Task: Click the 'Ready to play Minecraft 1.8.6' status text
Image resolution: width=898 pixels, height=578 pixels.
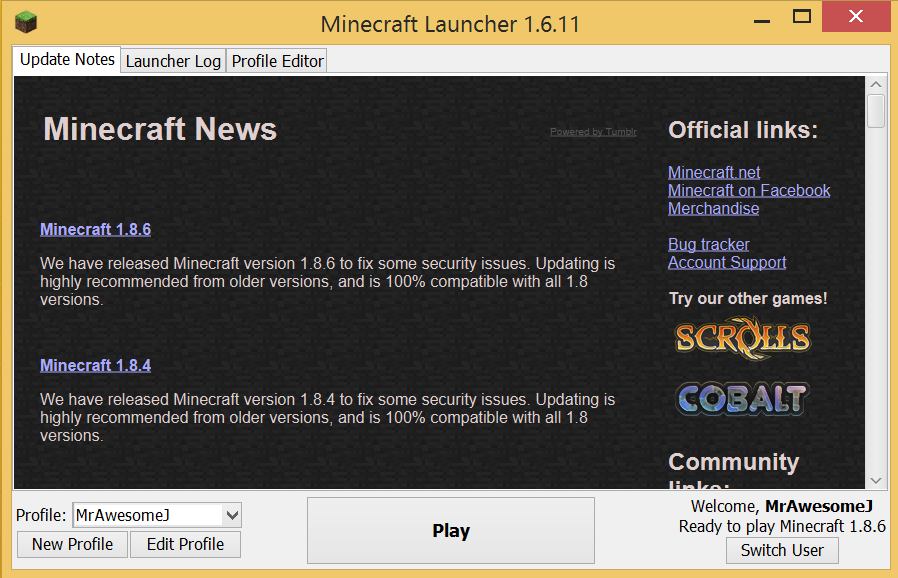Action: [x=782, y=526]
